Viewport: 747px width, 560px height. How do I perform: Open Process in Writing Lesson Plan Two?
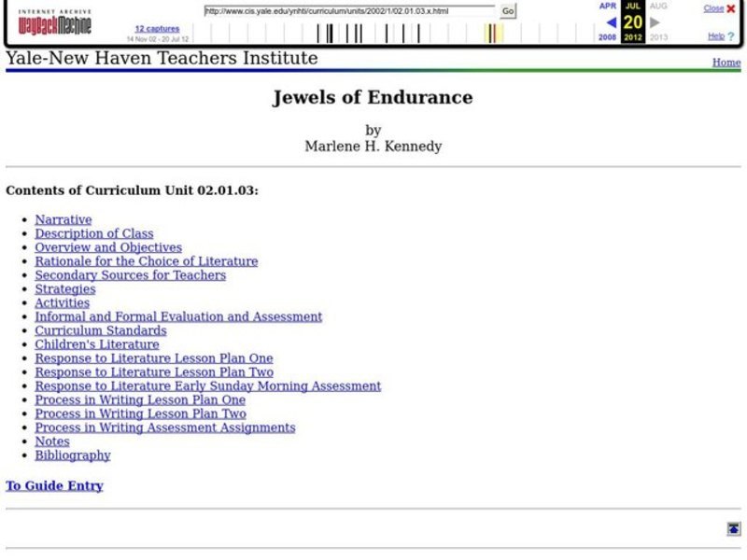pos(141,413)
